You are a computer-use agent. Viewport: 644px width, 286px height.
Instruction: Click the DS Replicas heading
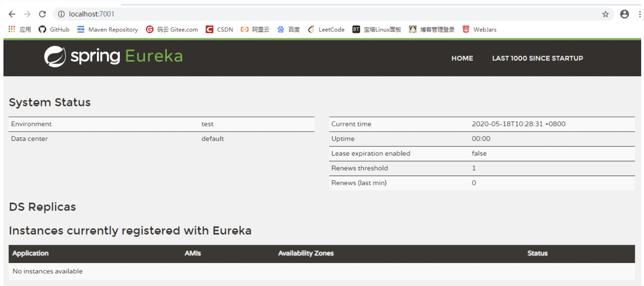tap(42, 207)
